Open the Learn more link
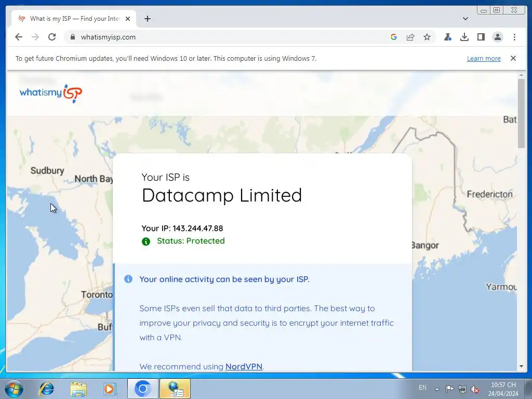 pyautogui.click(x=484, y=58)
